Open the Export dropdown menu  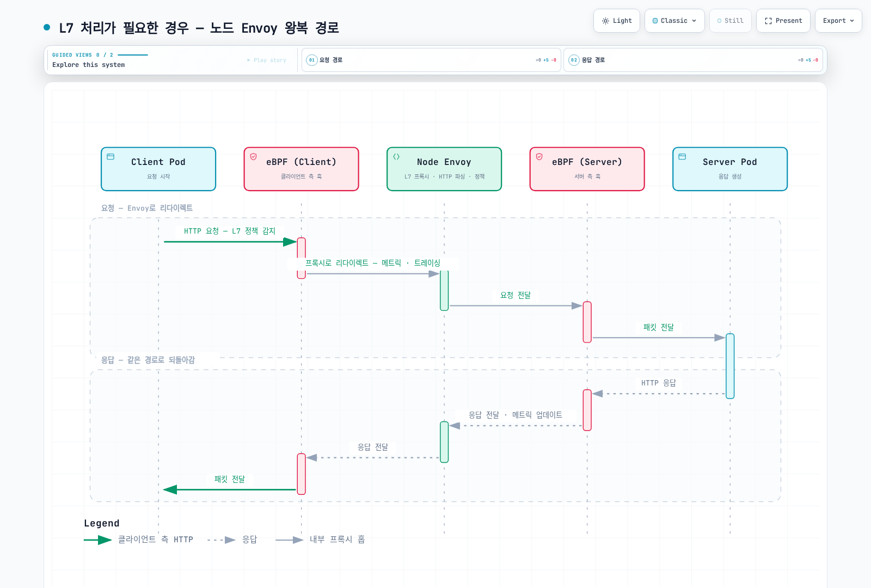pyautogui.click(x=838, y=21)
